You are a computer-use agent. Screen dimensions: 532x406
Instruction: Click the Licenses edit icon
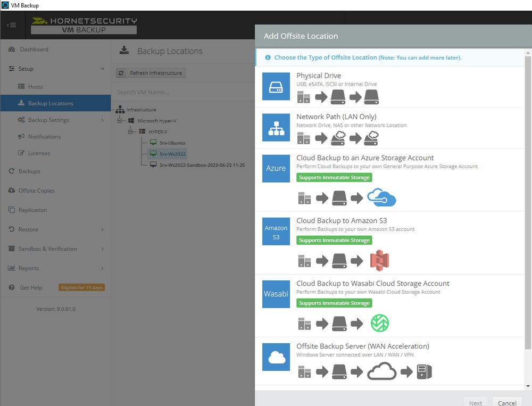click(21, 153)
